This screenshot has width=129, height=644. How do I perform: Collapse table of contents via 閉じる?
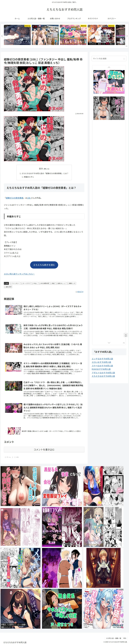coord(47,169)
